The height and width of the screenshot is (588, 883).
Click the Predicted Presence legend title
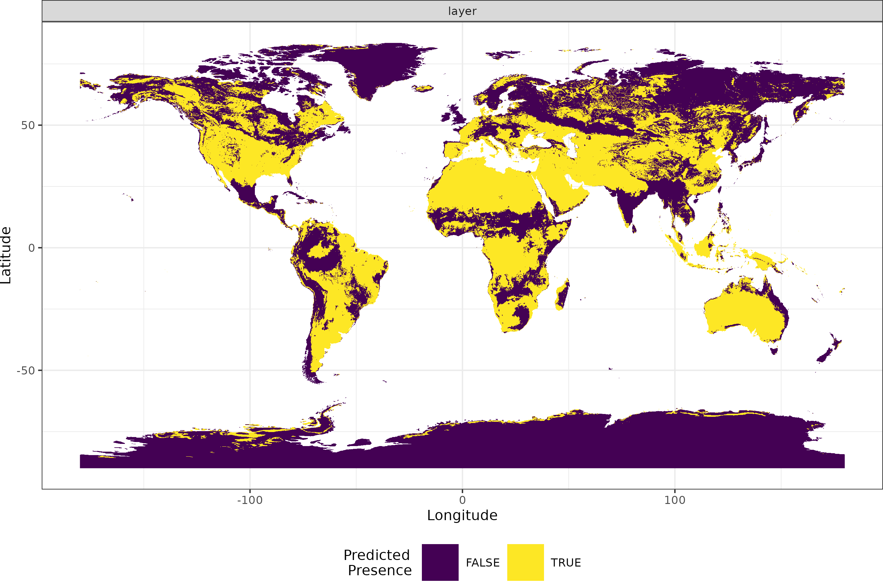pyautogui.click(x=378, y=562)
